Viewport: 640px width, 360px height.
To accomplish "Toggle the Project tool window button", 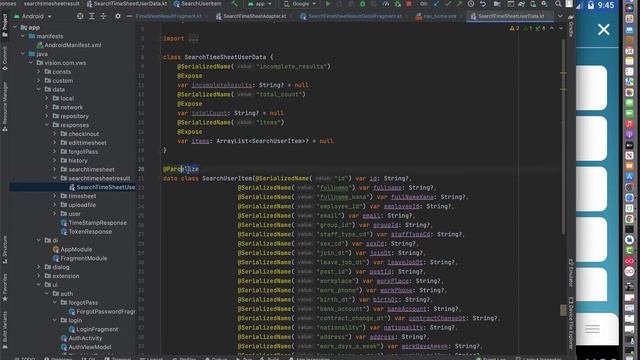I will 4,25.
